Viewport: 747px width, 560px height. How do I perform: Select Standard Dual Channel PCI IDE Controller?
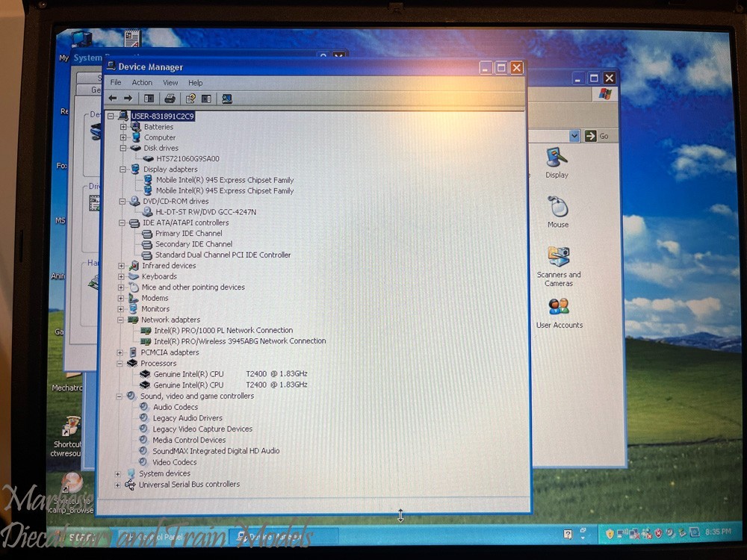(223, 255)
